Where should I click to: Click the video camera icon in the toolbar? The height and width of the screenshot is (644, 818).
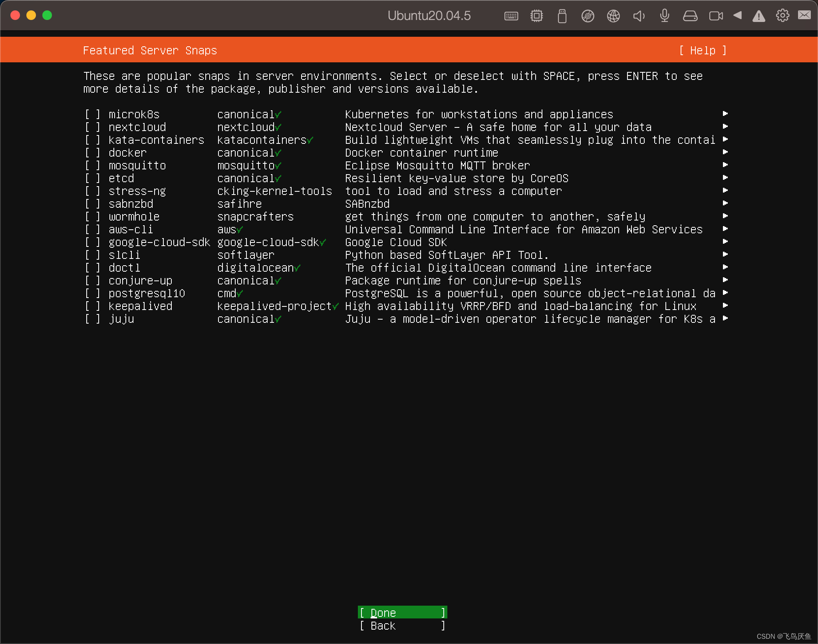coord(716,16)
